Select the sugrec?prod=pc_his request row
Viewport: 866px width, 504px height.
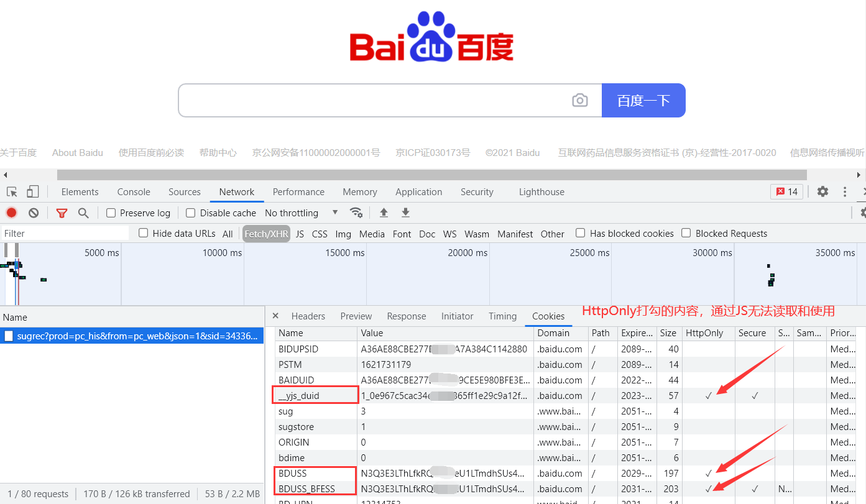(132, 336)
